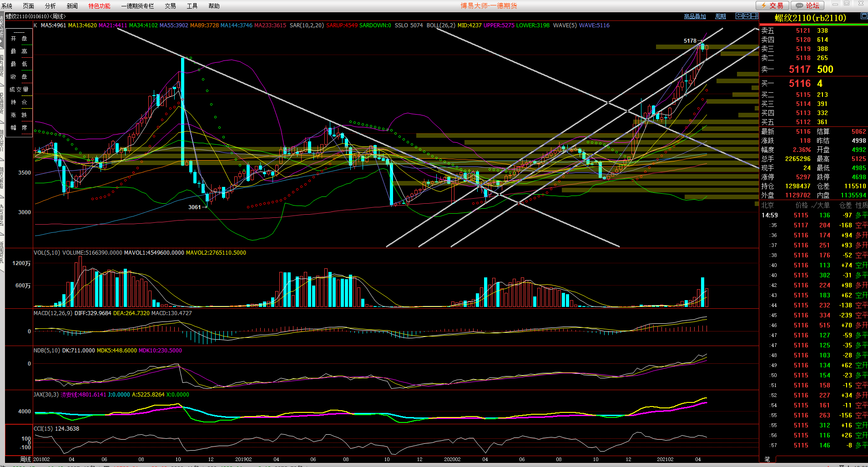This screenshot has width=868, height=467.
Task: Open the 工具 menu
Action: pyautogui.click(x=192, y=6)
